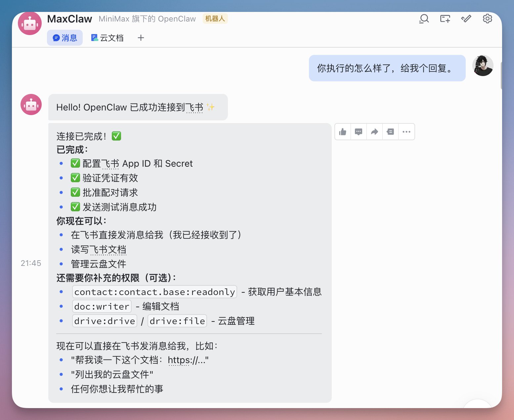Screen dimensions: 514x420
Task: Click the line "列出我的云盘文件"
Action: click(112, 374)
